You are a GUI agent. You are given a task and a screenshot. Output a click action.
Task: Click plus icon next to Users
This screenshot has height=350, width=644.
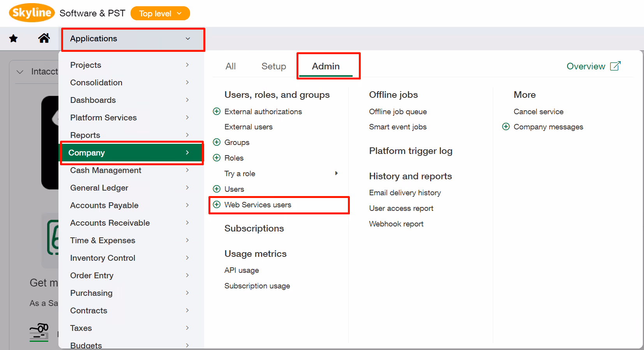point(217,189)
